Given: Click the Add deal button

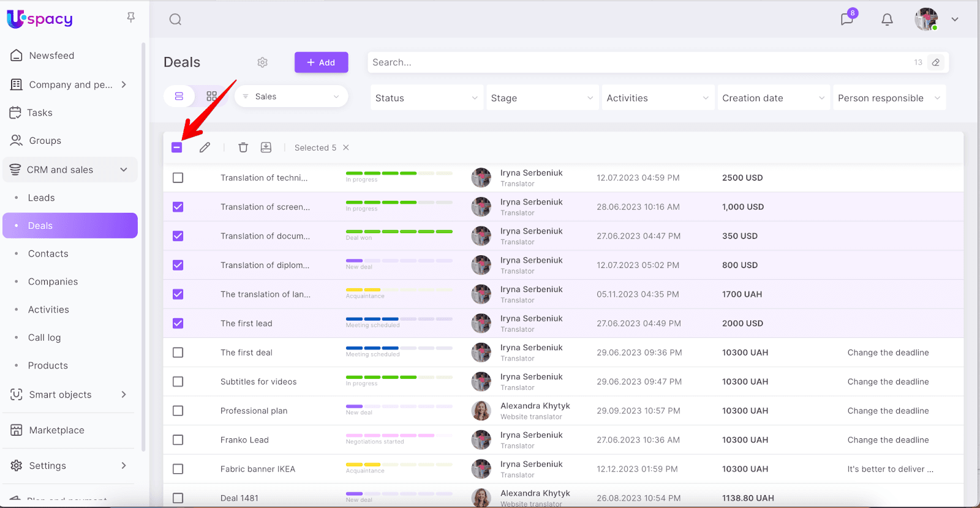Looking at the screenshot, I should 321,62.
